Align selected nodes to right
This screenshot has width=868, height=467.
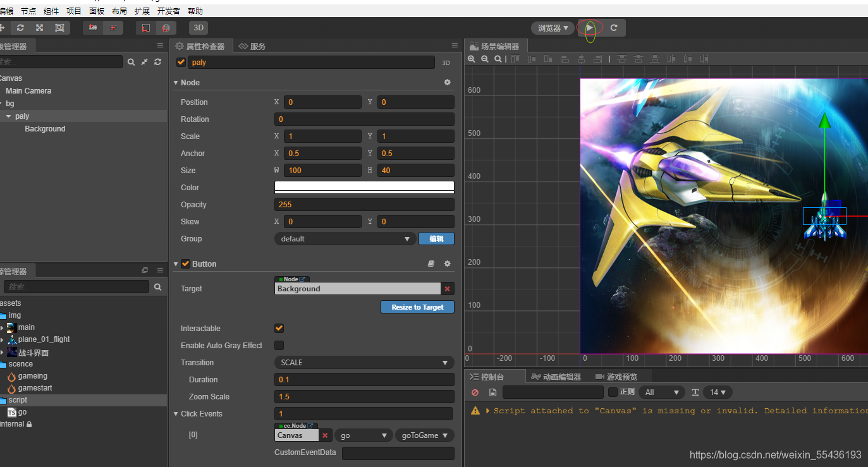(x=597, y=59)
